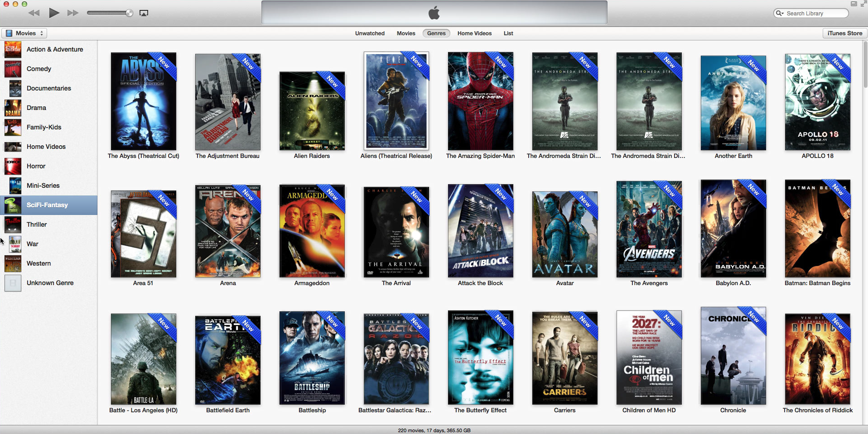Adjust the volume slider knob
The image size is (868, 434).
click(x=129, y=13)
